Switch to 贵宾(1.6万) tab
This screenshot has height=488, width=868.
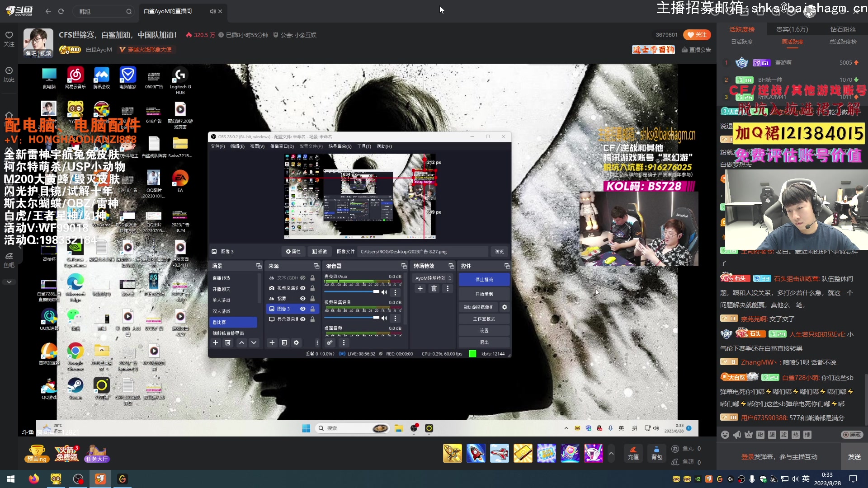(792, 29)
